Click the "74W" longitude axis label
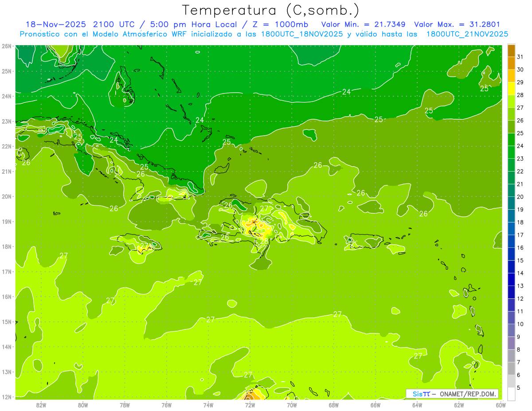 208,404
